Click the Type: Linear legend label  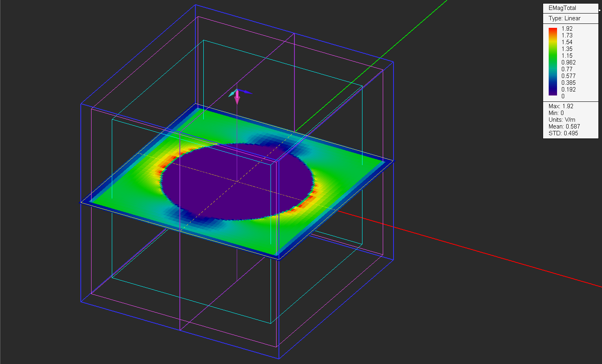564,18
